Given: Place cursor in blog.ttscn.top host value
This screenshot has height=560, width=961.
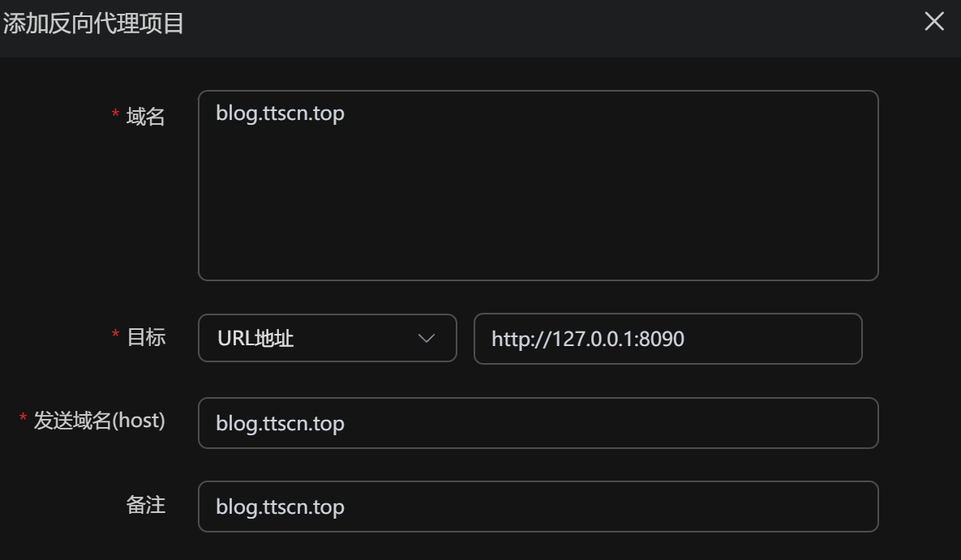Looking at the screenshot, I should click(x=280, y=423).
